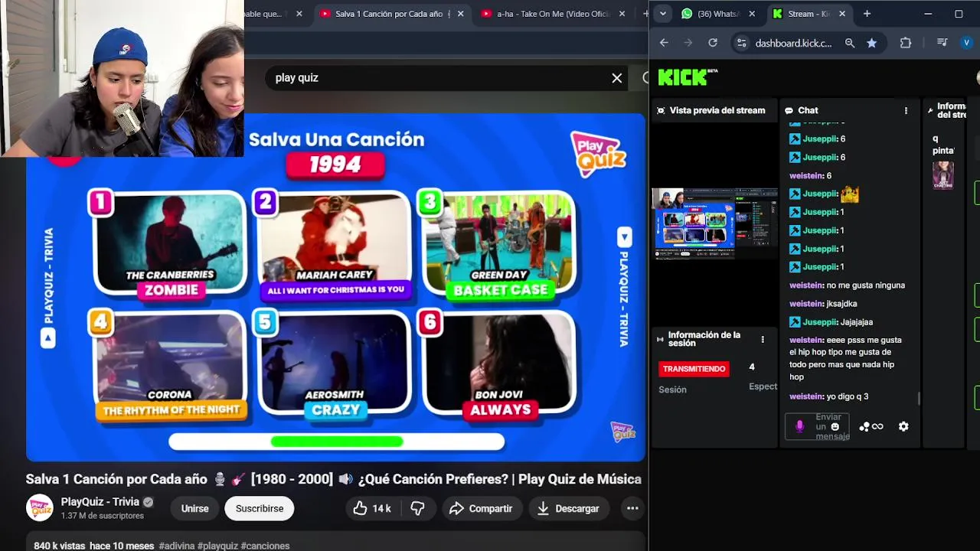Reload the Kick dashboard page
This screenshot has height=551, width=980.
tap(713, 43)
